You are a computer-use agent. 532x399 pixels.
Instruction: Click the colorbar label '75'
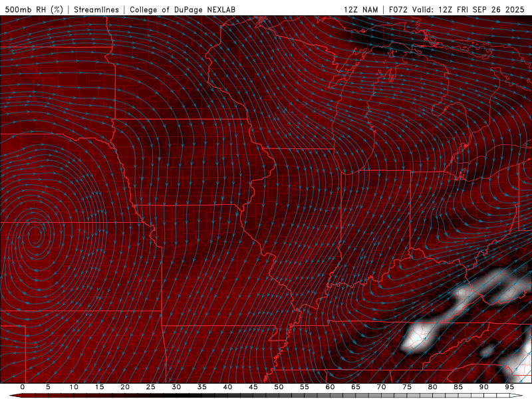point(407,387)
